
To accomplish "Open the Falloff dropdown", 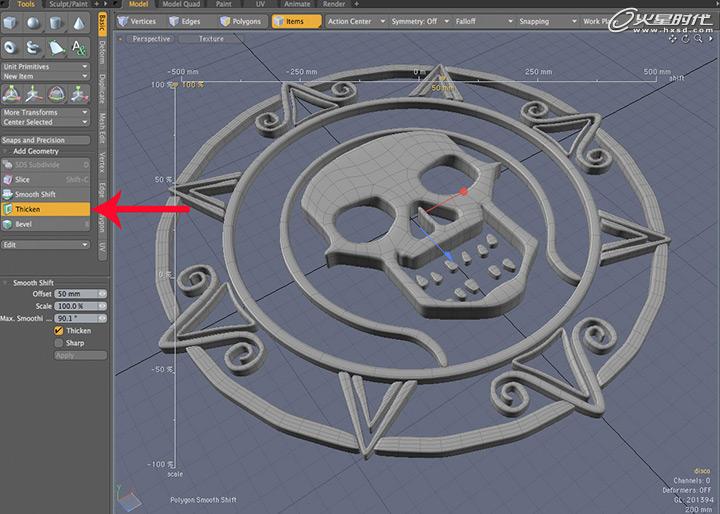I will (x=484, y=21).
